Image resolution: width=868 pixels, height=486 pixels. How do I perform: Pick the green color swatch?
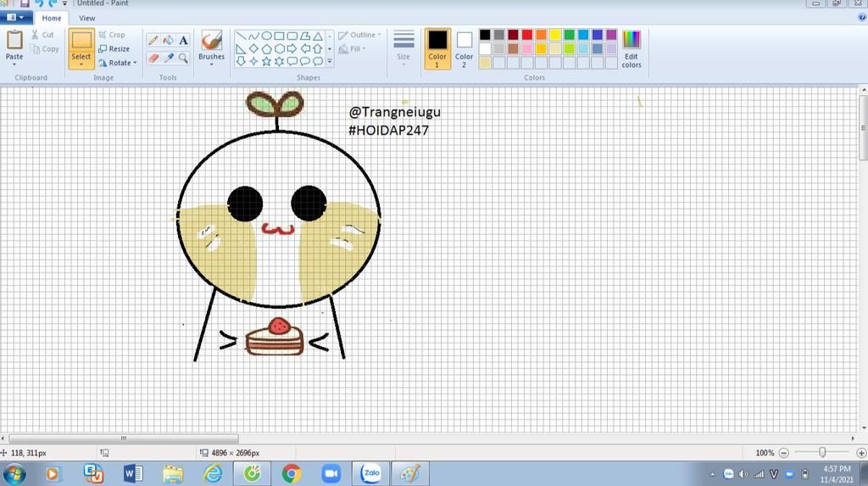[x=569, y=35]
